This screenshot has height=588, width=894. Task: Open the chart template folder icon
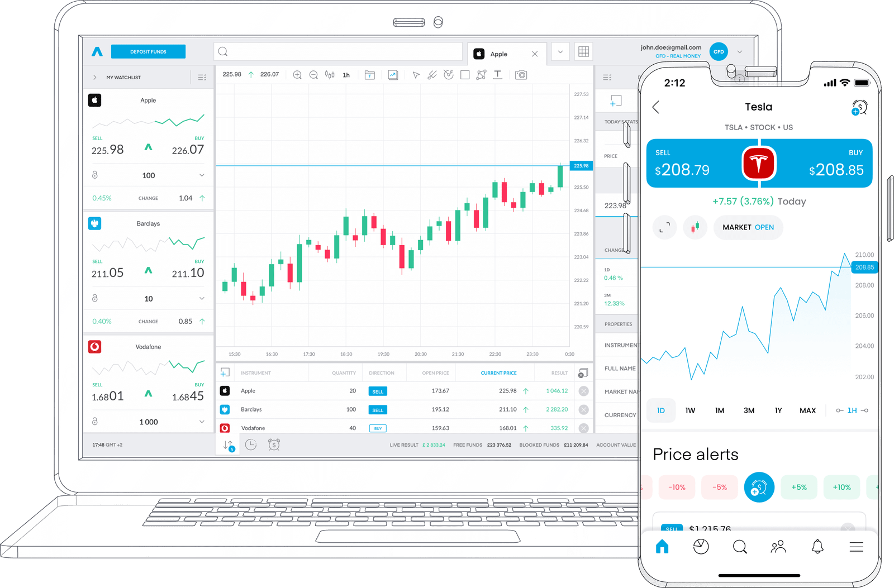coord(370,75)
